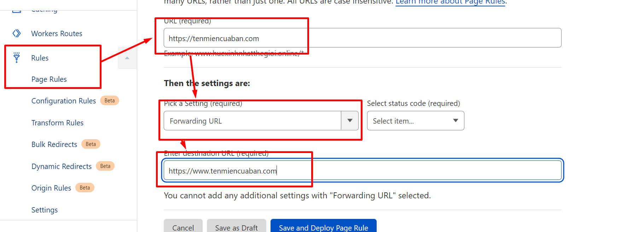The width and height of the screenshot is (644, 232).
Task: Click the Workers Routes diamond icon
Action: 17,34
